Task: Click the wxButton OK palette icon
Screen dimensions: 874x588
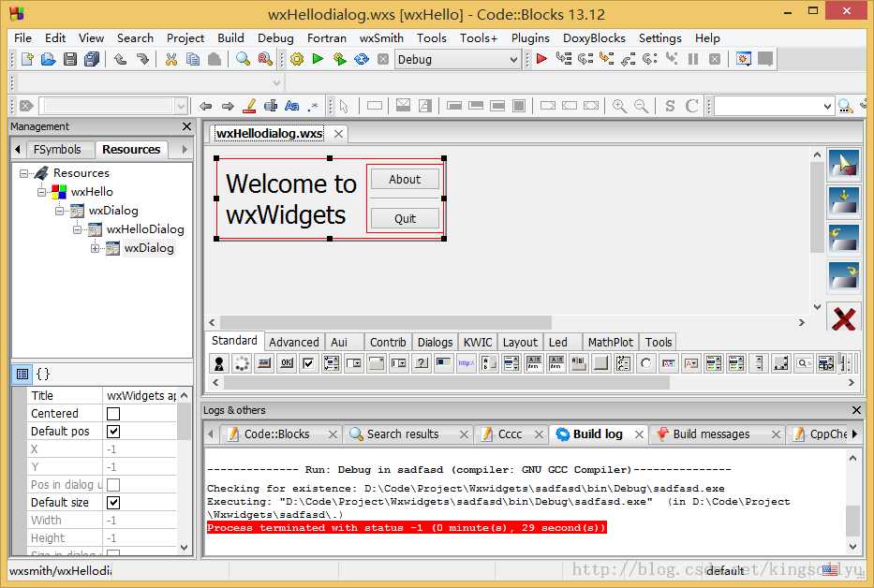Action: tap(287, 363)
